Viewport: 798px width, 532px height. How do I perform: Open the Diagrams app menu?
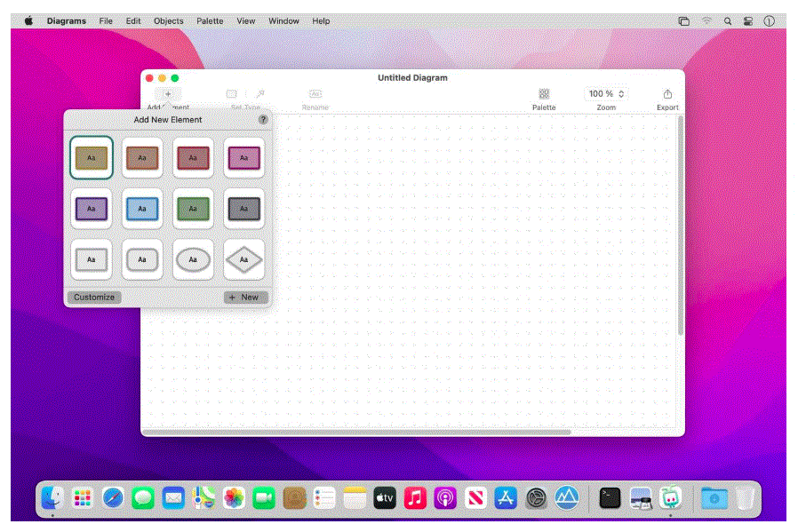67,20
